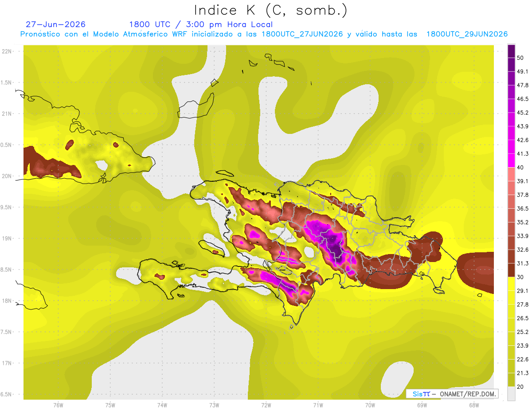Click the initialization time "1800UTC_27JUN2026"
532x411 pixels.
pos(302,34)
